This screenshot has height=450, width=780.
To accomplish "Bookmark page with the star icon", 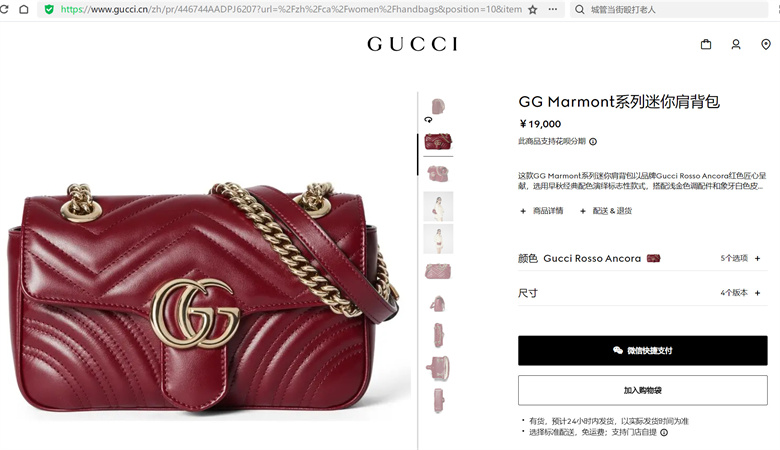I will tap(532, 9).
